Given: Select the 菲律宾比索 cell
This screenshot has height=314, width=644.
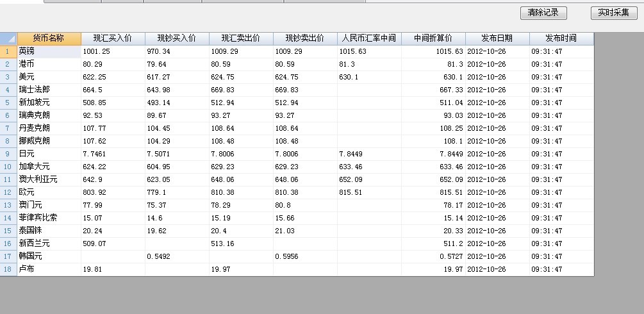Looking at the screenshot, I should click(49, 218).
